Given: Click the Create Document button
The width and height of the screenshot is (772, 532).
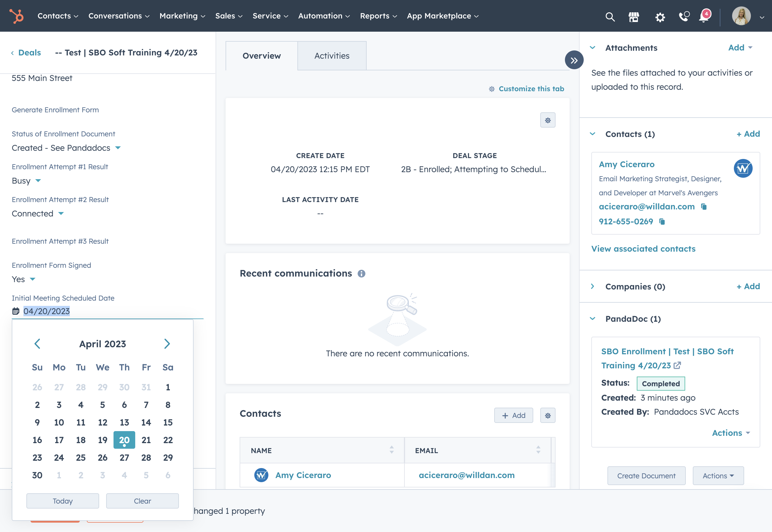Looking at the screenshot, I should click(x=646, y=476).
